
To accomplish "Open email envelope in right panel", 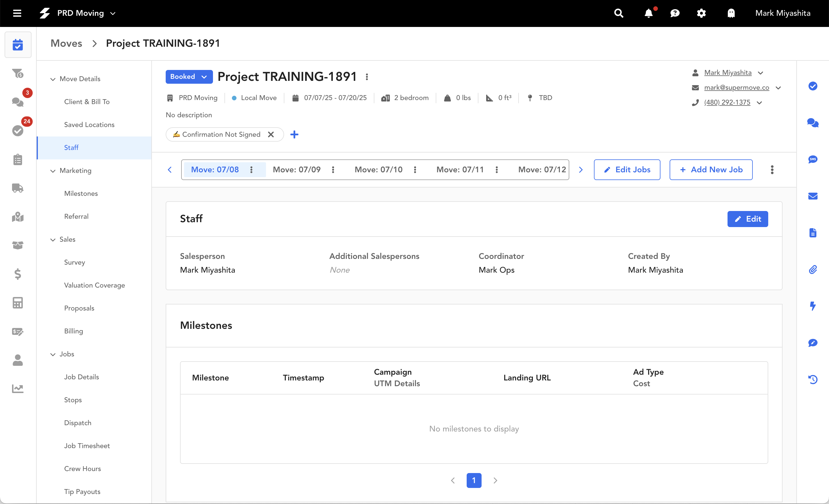I will (813, 196).
